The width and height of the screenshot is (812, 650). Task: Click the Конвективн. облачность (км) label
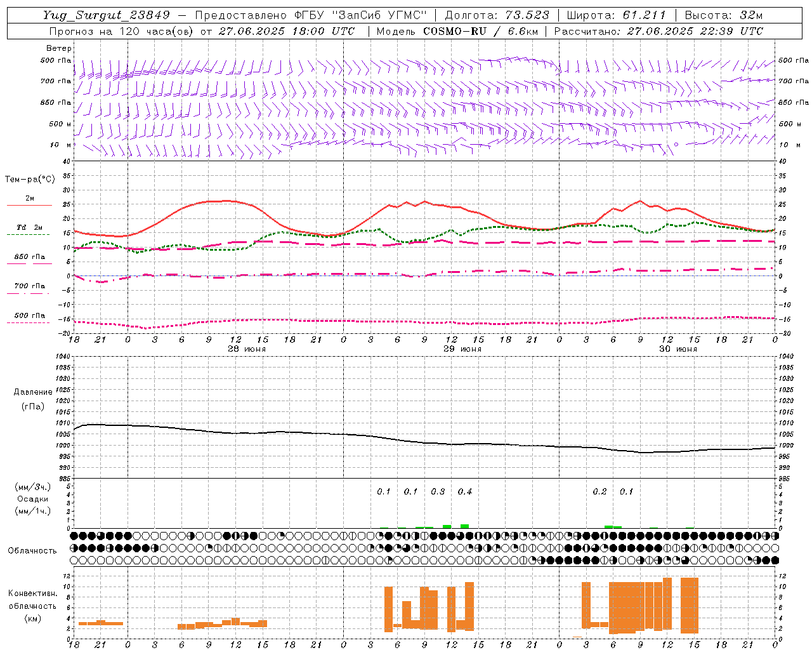coord(32,606)
